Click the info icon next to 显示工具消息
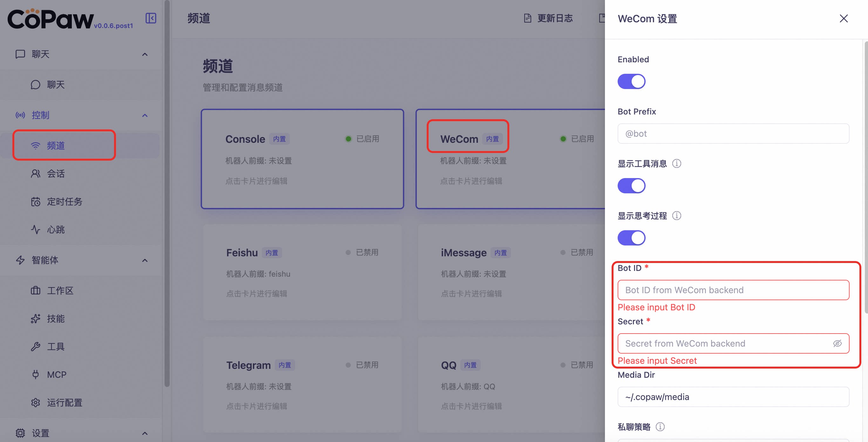The image size is (868, 442). [x=676, y=163]
